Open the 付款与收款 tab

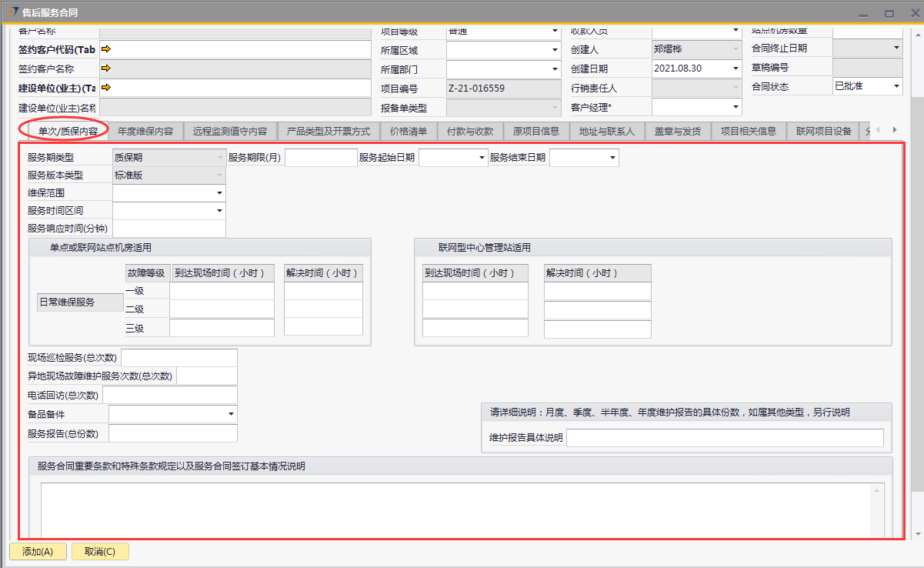[470, 131]
